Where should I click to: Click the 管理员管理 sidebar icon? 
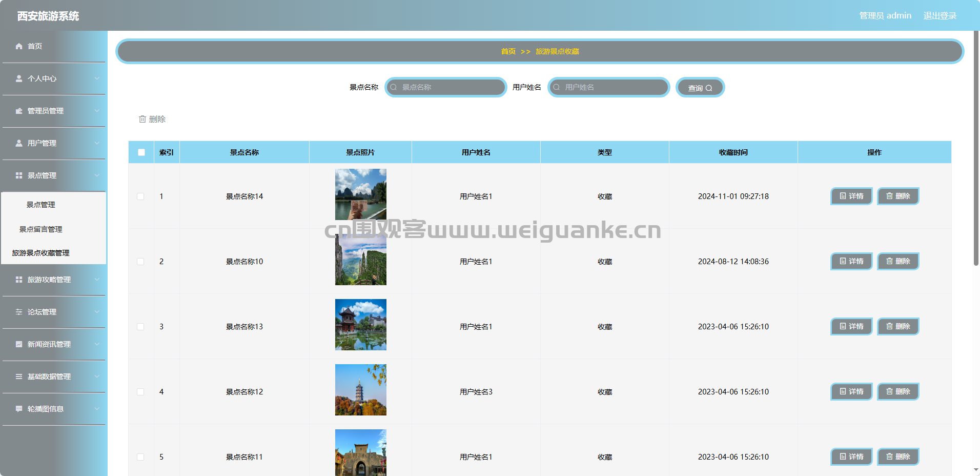[19, 111]
